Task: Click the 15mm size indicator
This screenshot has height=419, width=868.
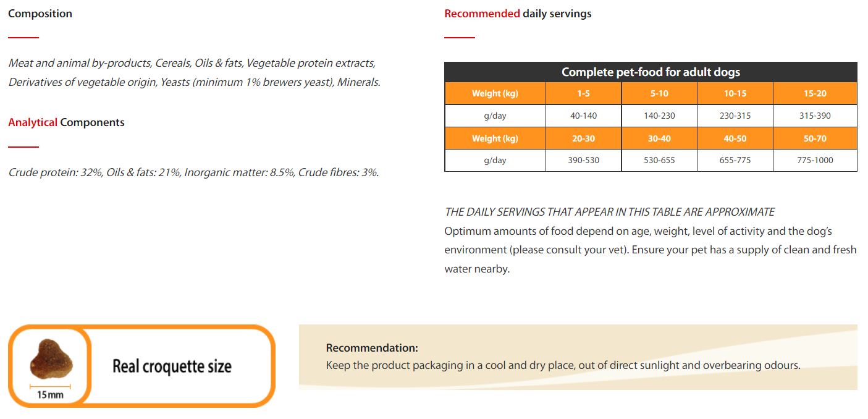Action: click(x=50, y=394)
